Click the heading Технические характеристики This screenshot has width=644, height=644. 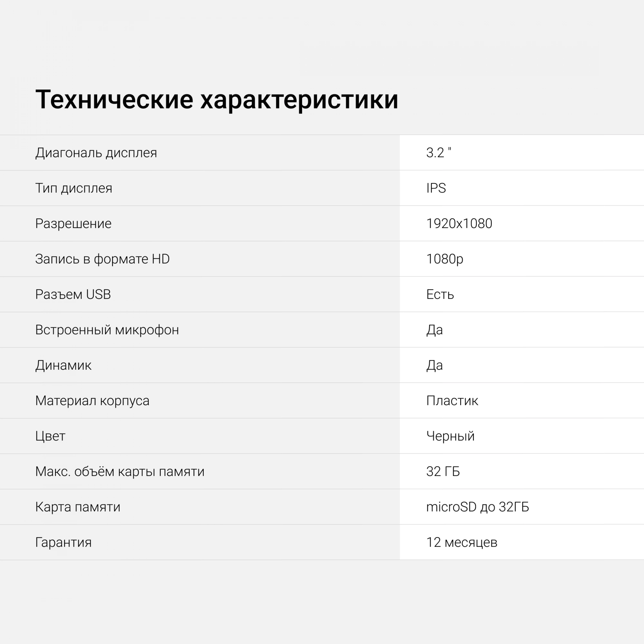217,99
